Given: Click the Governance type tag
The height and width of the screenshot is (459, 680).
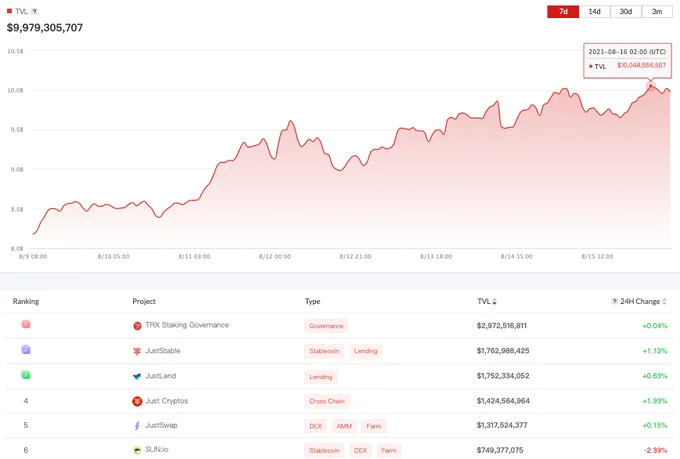Looking at the screenshot, I should [326, 326].
